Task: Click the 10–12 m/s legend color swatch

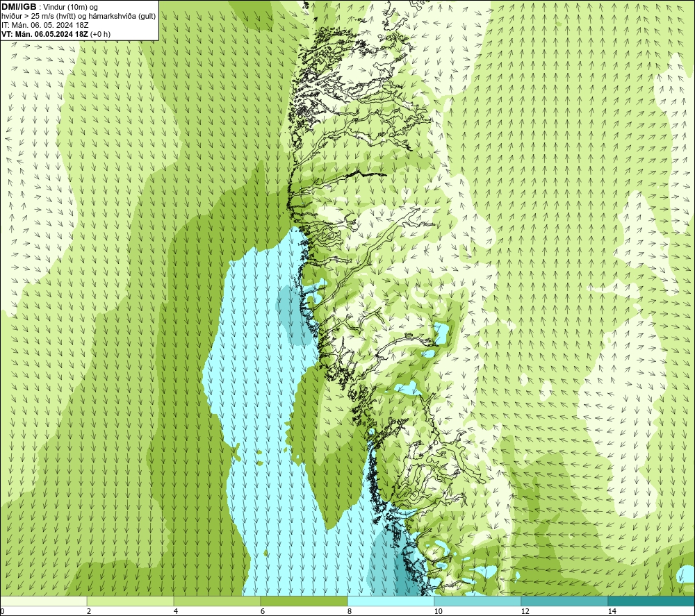Action: (x=478, y=601)
